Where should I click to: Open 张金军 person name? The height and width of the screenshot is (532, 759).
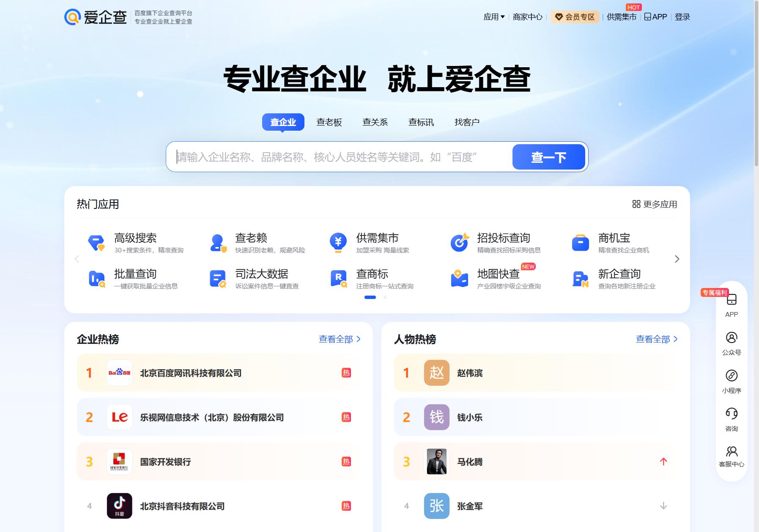pos(470,506)
